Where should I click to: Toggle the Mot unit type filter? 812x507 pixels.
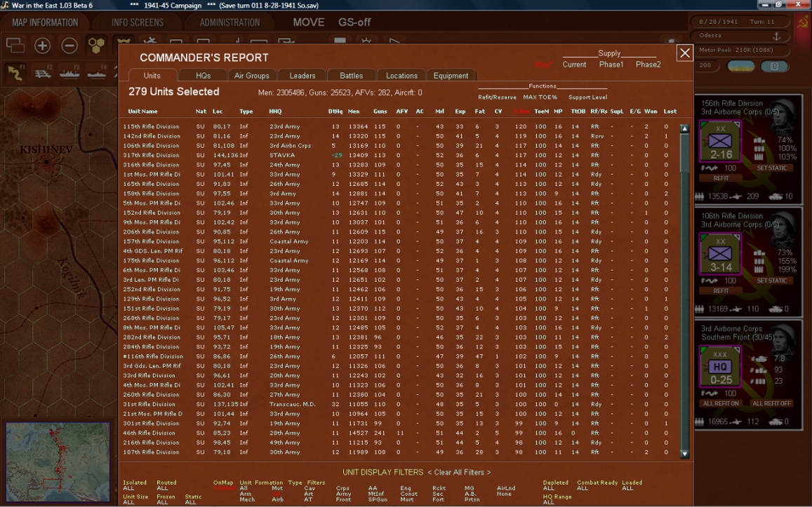tap(277, 488)
